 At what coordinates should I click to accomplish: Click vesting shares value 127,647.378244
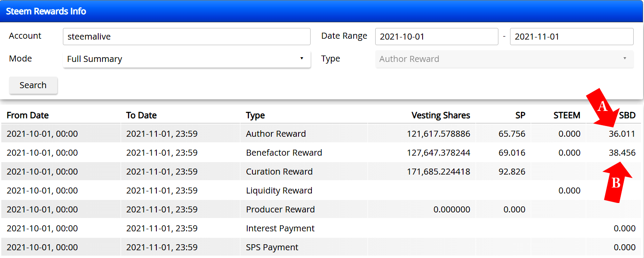tap(439, 153)
